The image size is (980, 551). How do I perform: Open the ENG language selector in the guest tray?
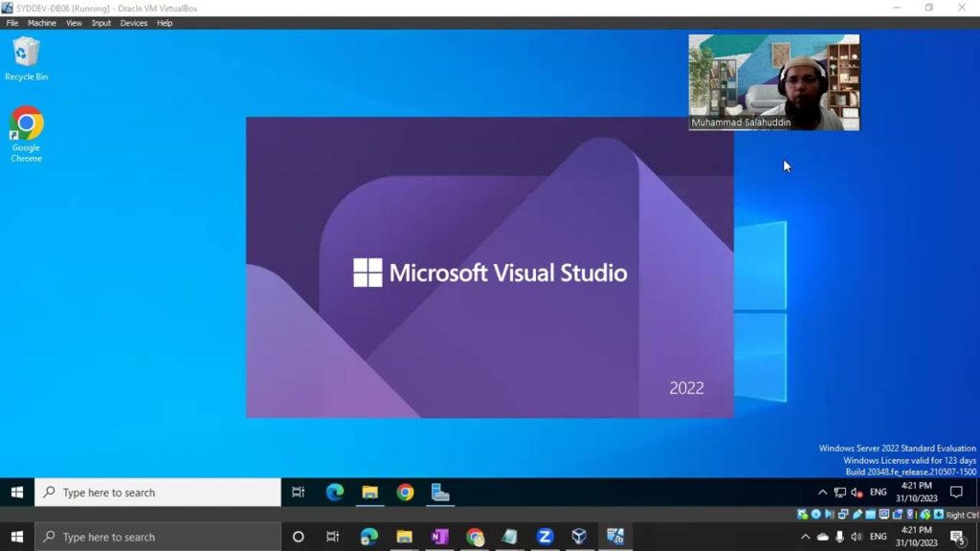879,493
